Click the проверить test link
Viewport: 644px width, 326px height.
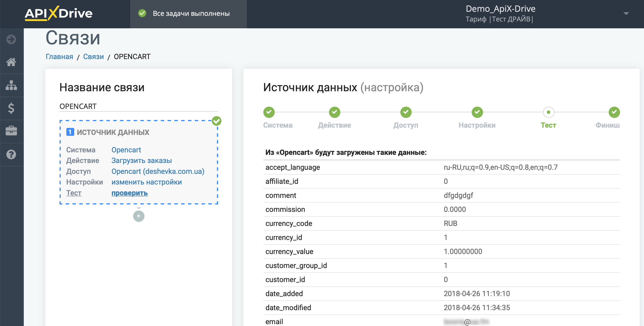[x=130, y=193]
